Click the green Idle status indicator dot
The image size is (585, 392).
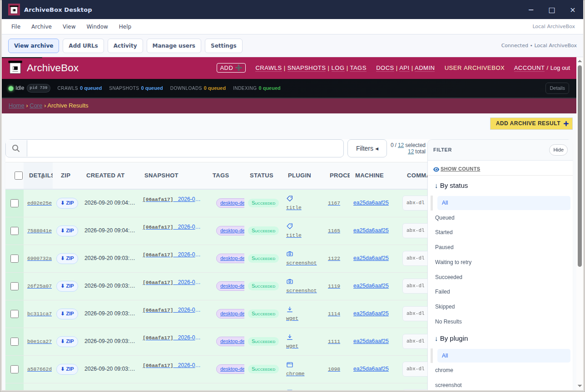pos(11,88)
